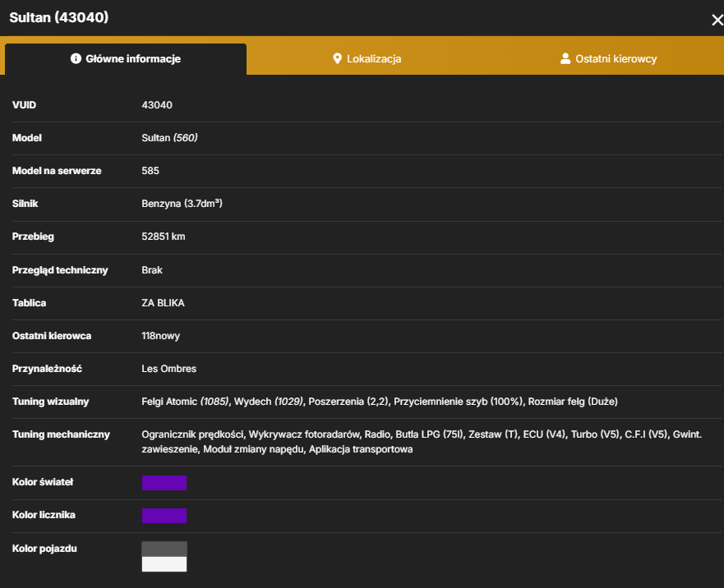The image size is (724, 588).
Task: Click the Les Ombres affiliation value
Action: 169,369
